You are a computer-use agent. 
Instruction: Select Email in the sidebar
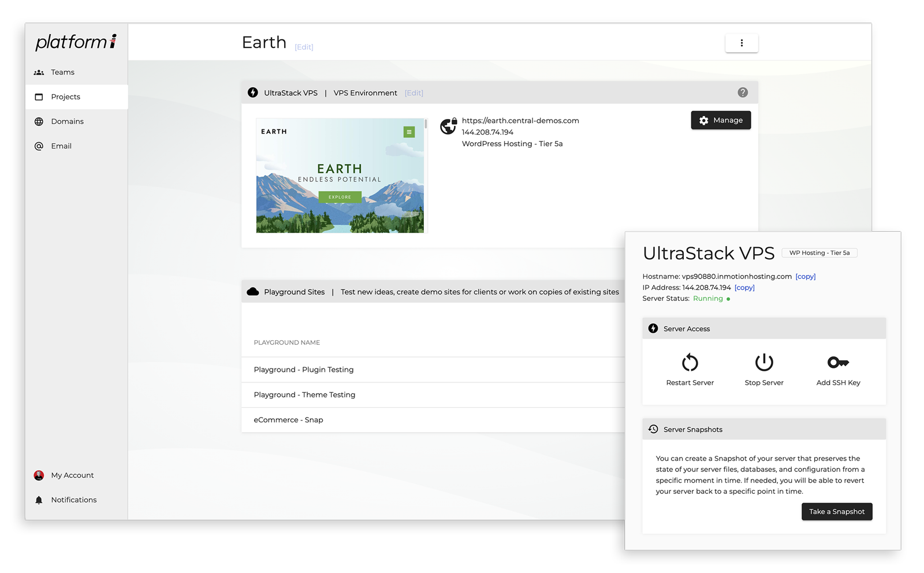click(x=61, y=146)
